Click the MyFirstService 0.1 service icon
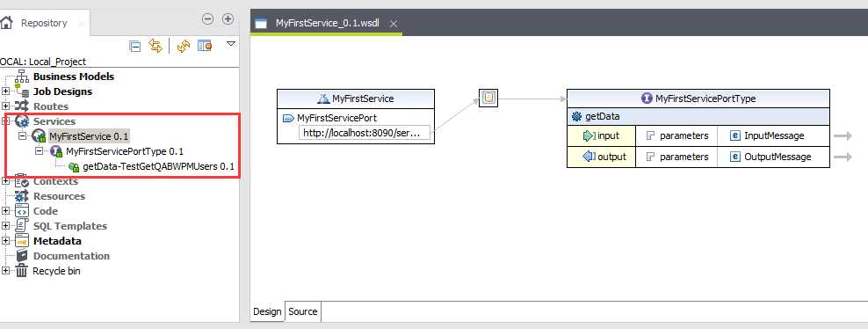This screenshot has height=329, width=868. tap(39, 136)
